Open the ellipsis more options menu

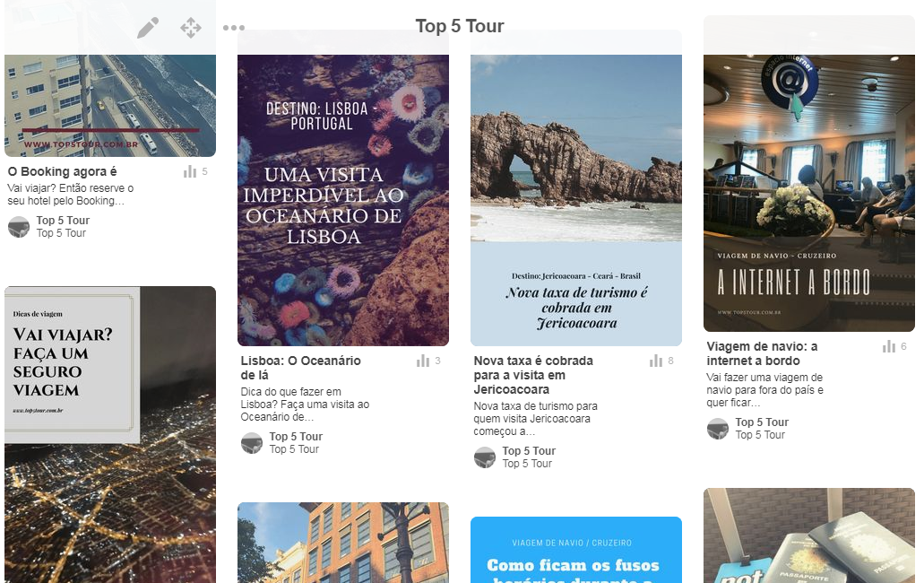[233, 28]
